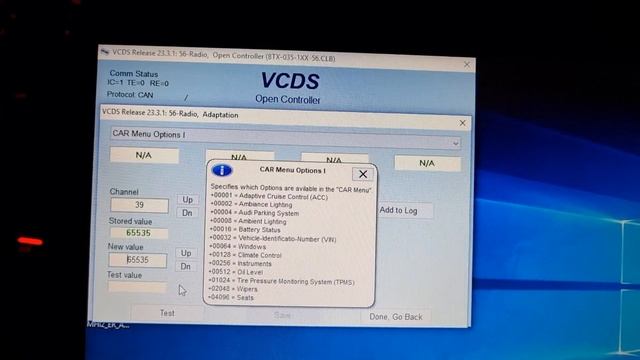640x360 pixels.
Task: Click '+00256 = Instruments' line
Action: pyautogui.click(x=240, y=264)
